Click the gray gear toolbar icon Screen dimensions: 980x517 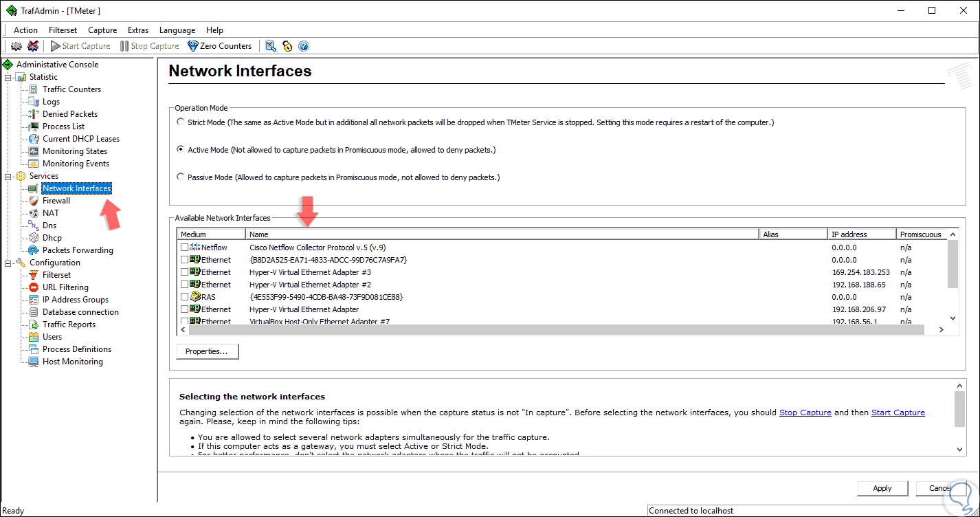[x=16, y=46]
